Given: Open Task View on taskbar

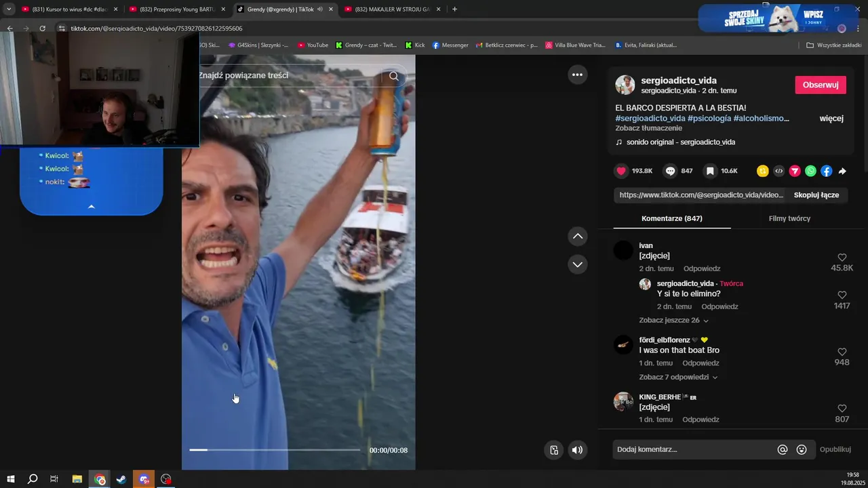Looking at the screenshot, I should (54, 479).
